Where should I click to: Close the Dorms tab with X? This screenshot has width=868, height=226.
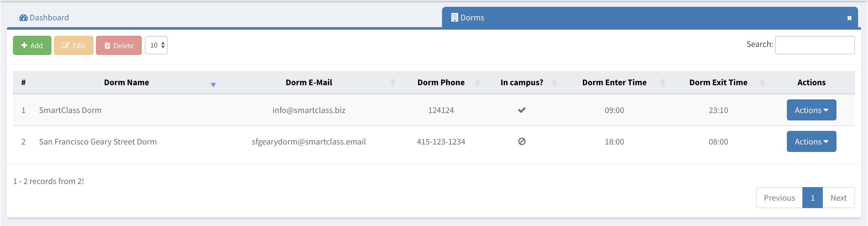click(x=849, y=18)
